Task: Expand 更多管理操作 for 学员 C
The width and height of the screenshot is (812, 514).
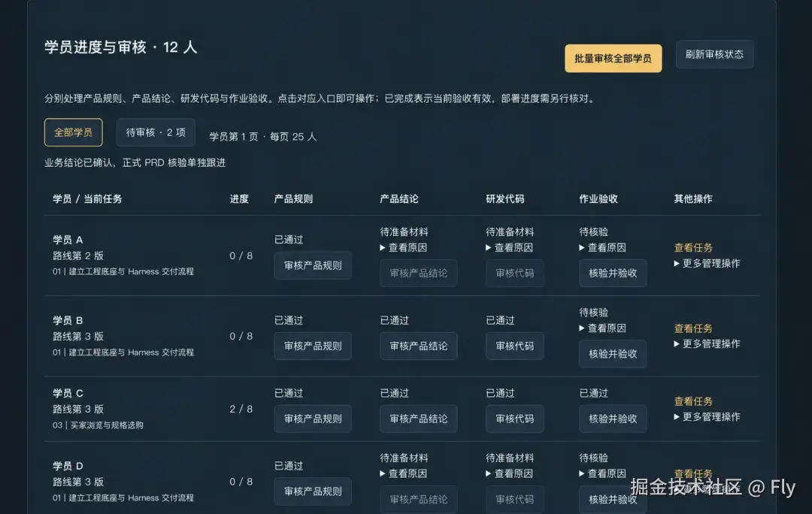Action: pyautogui.click(x=707, y=417)
